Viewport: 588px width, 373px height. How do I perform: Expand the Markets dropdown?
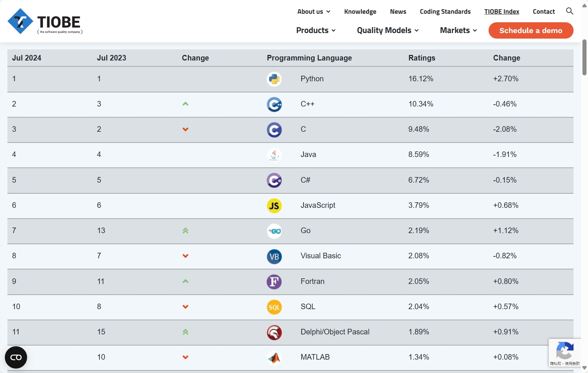[x=458, y=30]
